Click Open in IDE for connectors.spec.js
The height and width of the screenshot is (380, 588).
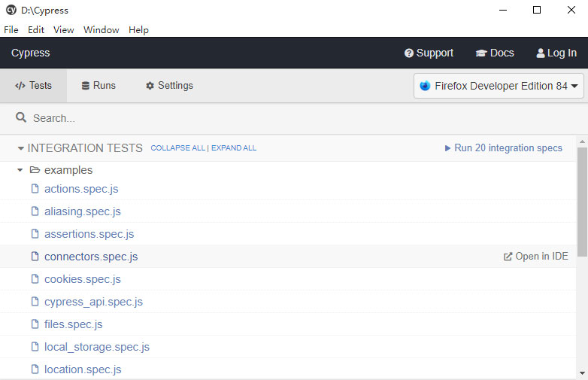coord(536,256)
